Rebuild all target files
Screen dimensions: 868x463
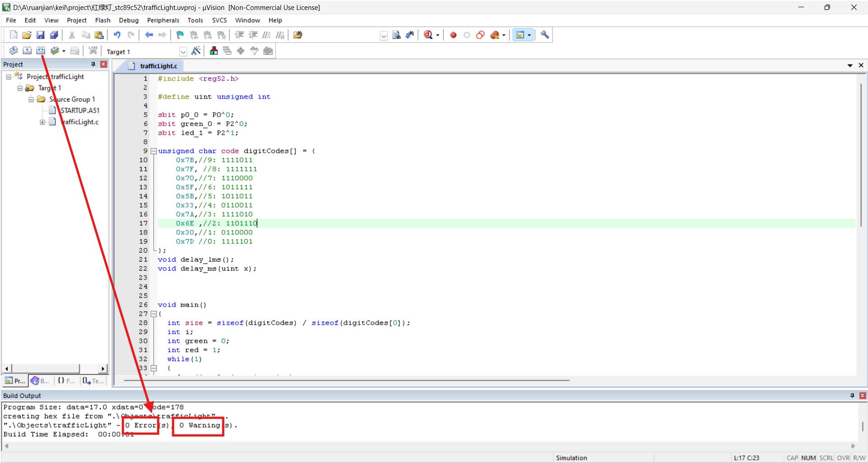tap(41, 51)
